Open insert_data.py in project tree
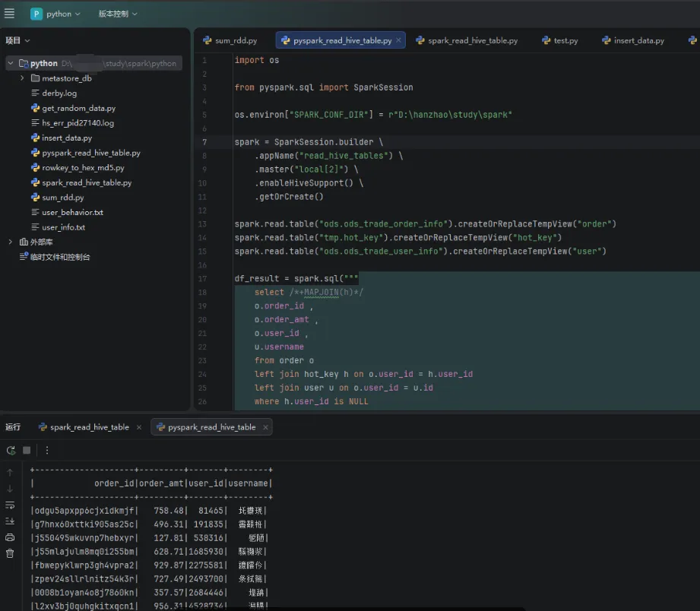This screenshot has height=611, width=700. (x=67, y=138)
